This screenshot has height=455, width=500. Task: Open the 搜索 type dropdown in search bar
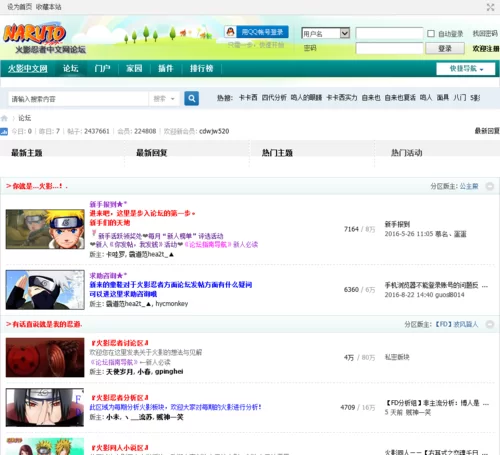(164, 99)
